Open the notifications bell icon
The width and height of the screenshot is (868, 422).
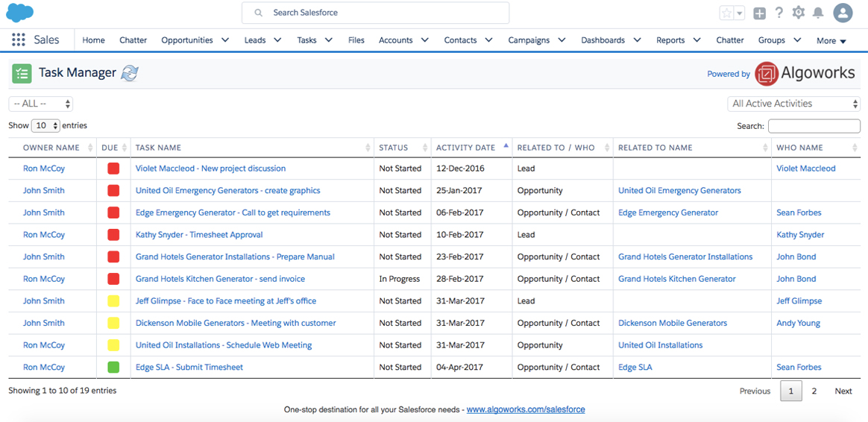pyautogui.click(x=817, y=12)
